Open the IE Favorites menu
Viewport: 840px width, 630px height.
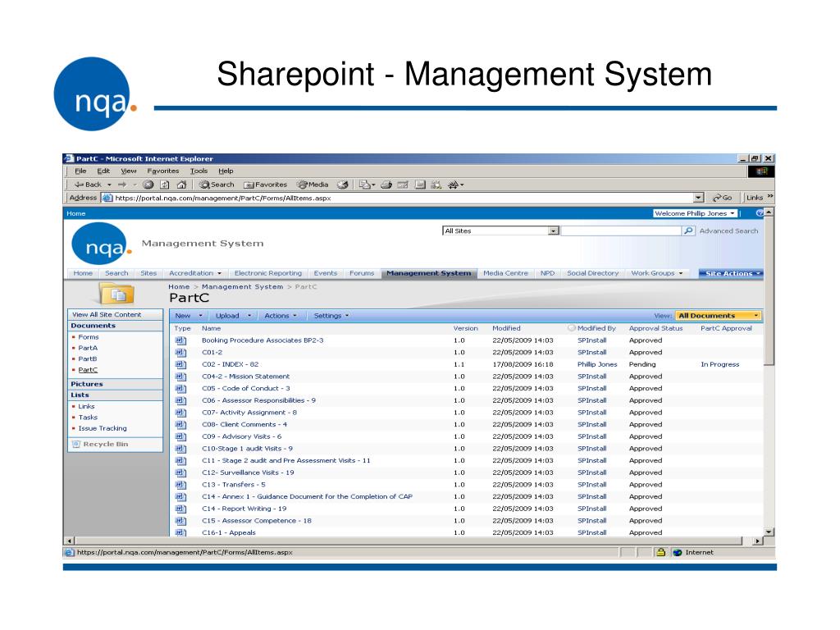coord(163,171)
